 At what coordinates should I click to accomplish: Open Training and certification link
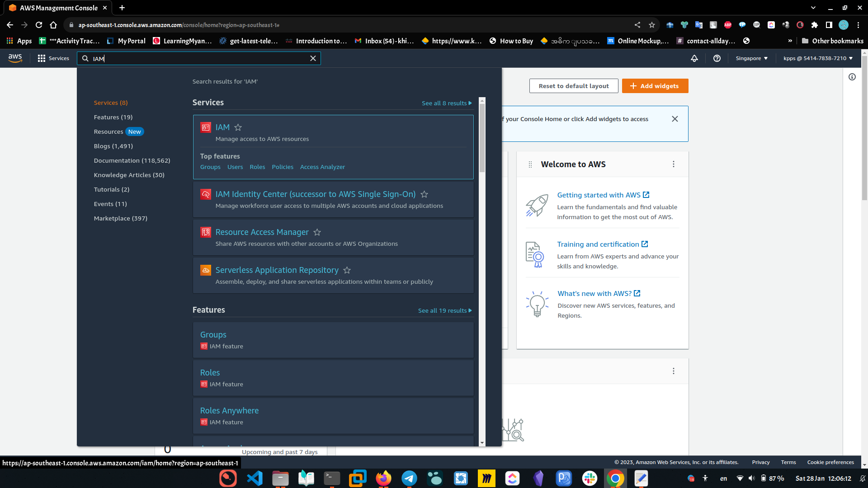[602, 244]
